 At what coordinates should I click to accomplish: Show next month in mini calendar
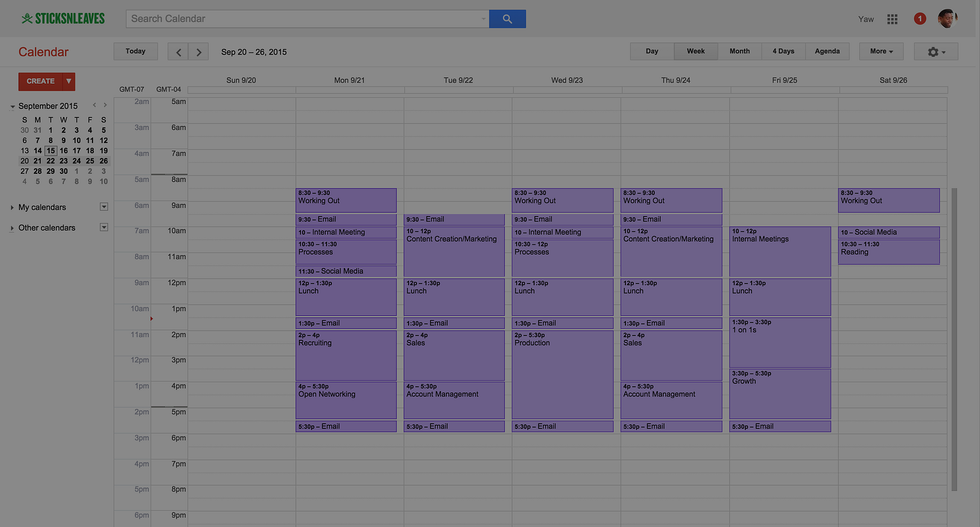(x=105, y=105)
